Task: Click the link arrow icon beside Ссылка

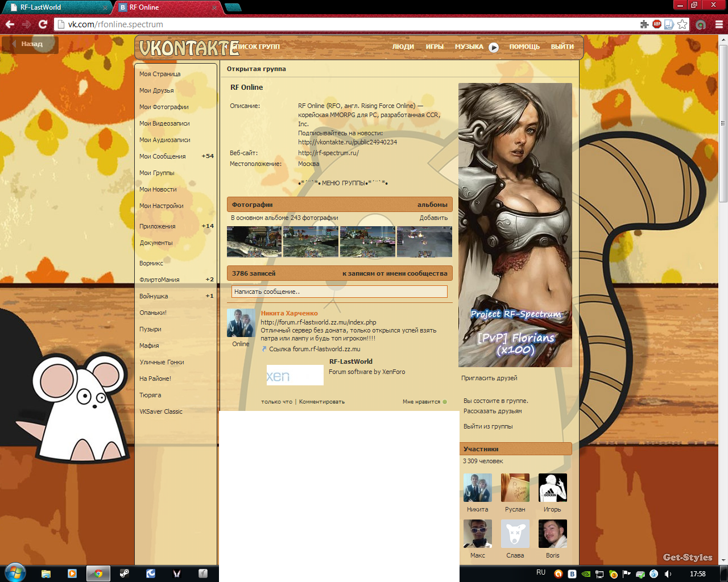Action: point(264,349)
